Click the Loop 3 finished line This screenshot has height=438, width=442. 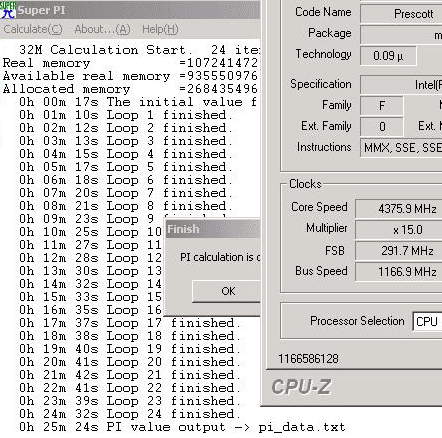coord(126,141)
